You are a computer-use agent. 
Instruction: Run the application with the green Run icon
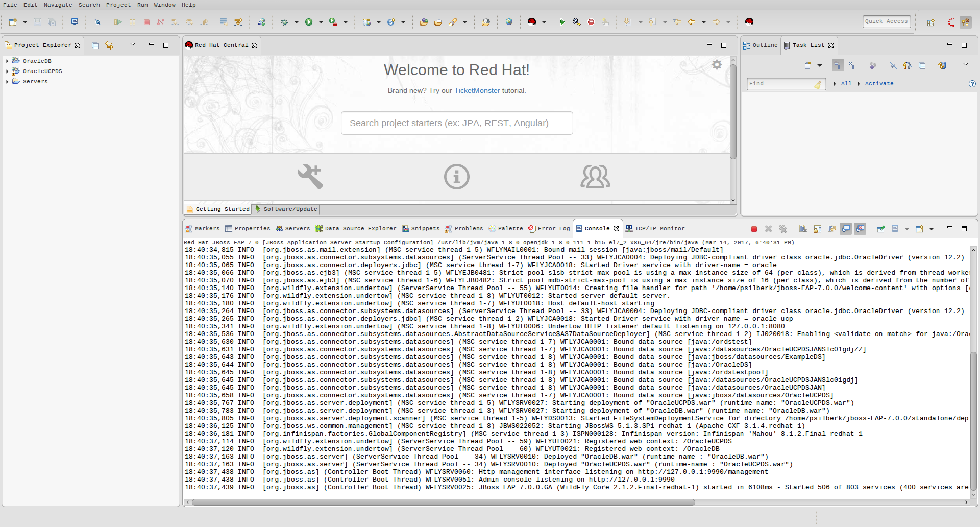pyautogui.click(x=309, y=22)
